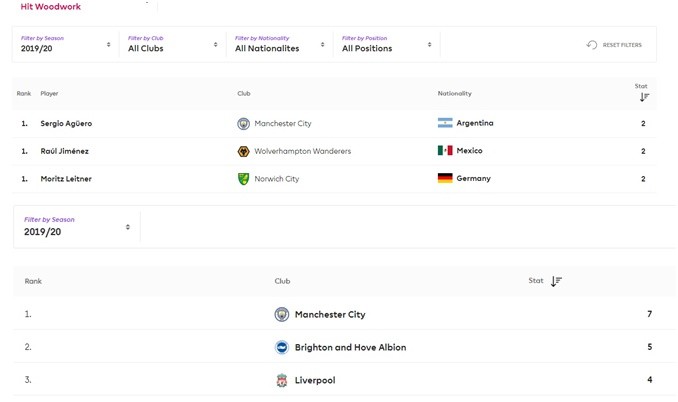
Task: Click the Liverpool crest in club table
Action: click(282, 380)
